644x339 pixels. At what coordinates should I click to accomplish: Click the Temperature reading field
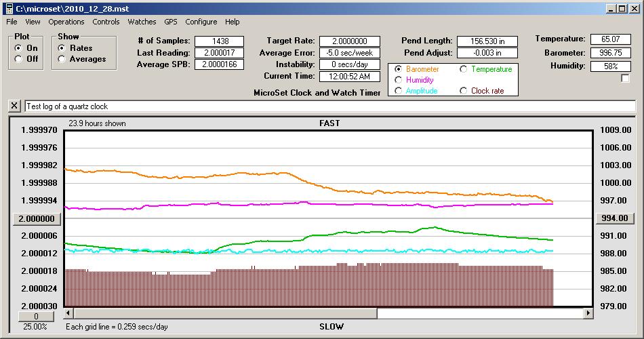tap(610, 39)
